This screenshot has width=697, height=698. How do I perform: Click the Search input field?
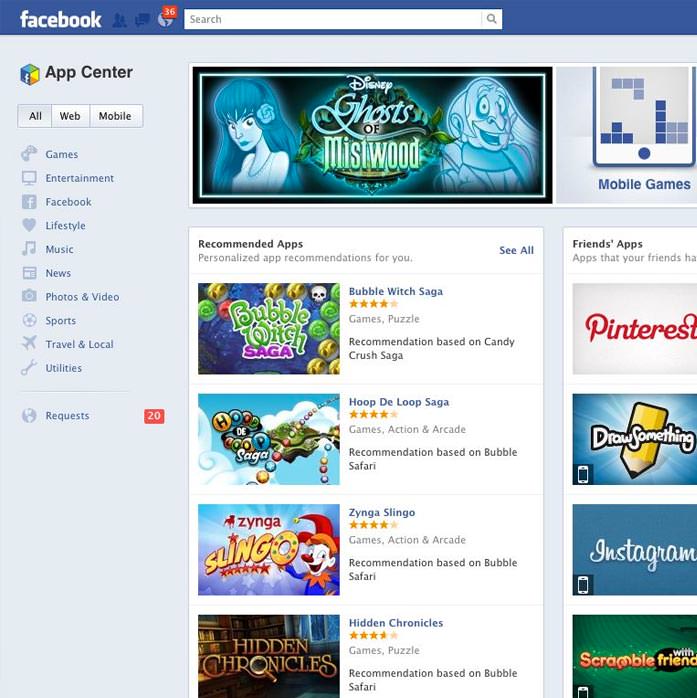(332, 19)
